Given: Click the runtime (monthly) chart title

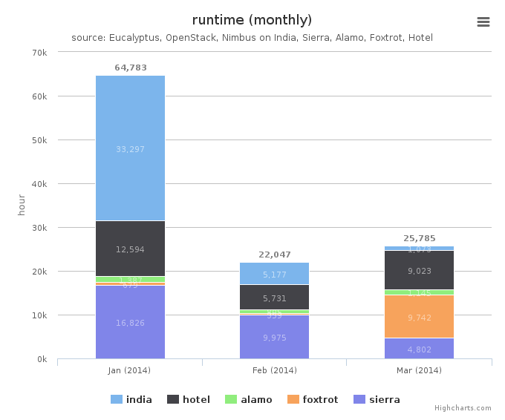Looking at the screenshot, I should point(252,20).
